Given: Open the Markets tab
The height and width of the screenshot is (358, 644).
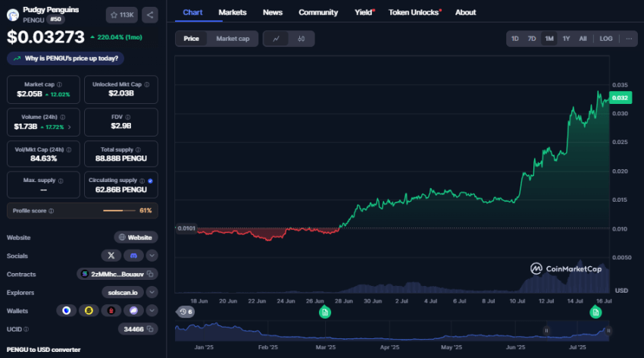Looking at the screenshot, I should (x=233, y=12).
